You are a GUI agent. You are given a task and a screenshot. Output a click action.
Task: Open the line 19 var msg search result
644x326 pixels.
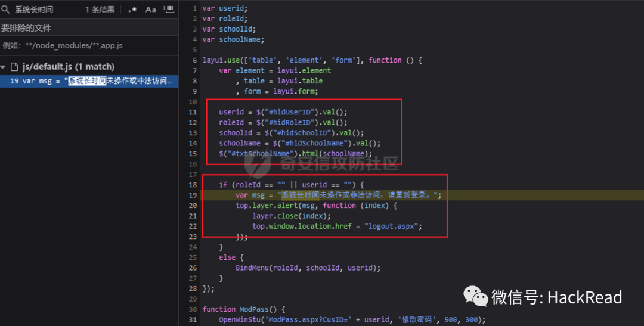click(89, 81)
